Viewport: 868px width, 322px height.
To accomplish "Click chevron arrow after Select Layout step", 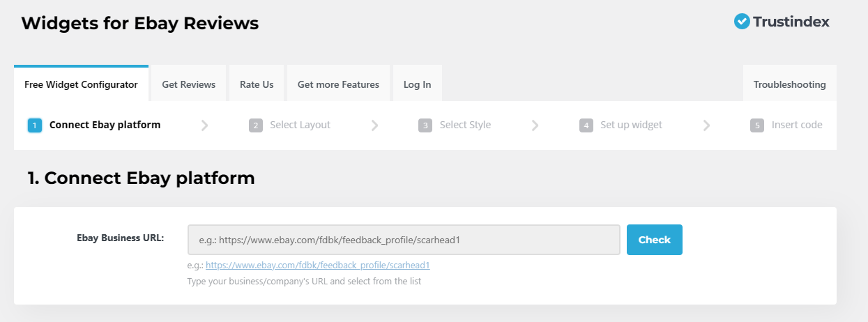I will (374, 125).
